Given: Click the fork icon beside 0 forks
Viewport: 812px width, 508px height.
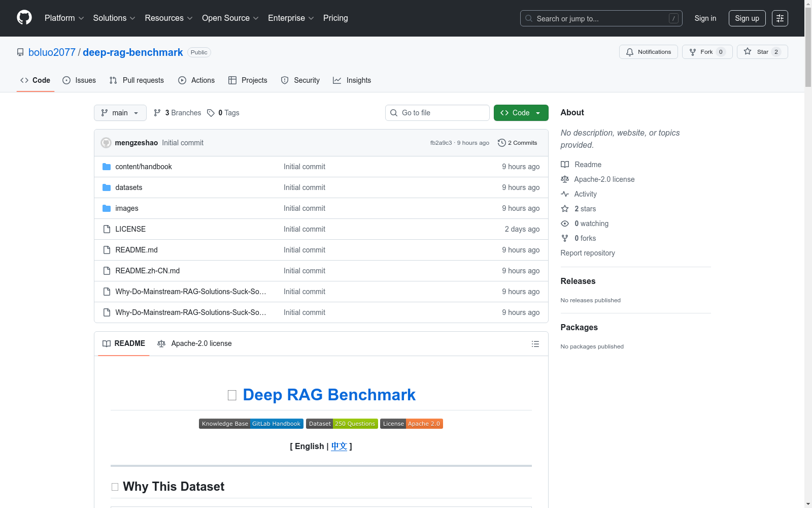Looking at the screenshot, I should [565, 238].
